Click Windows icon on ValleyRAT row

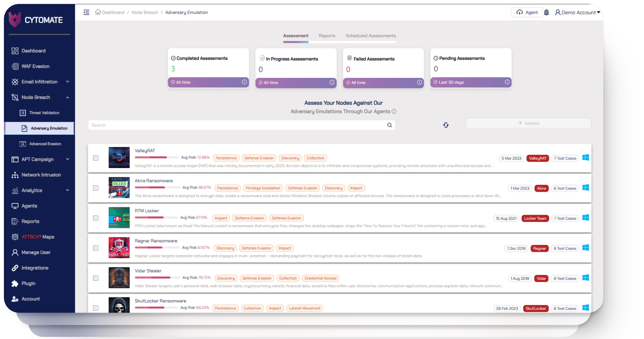pos(585,158)
